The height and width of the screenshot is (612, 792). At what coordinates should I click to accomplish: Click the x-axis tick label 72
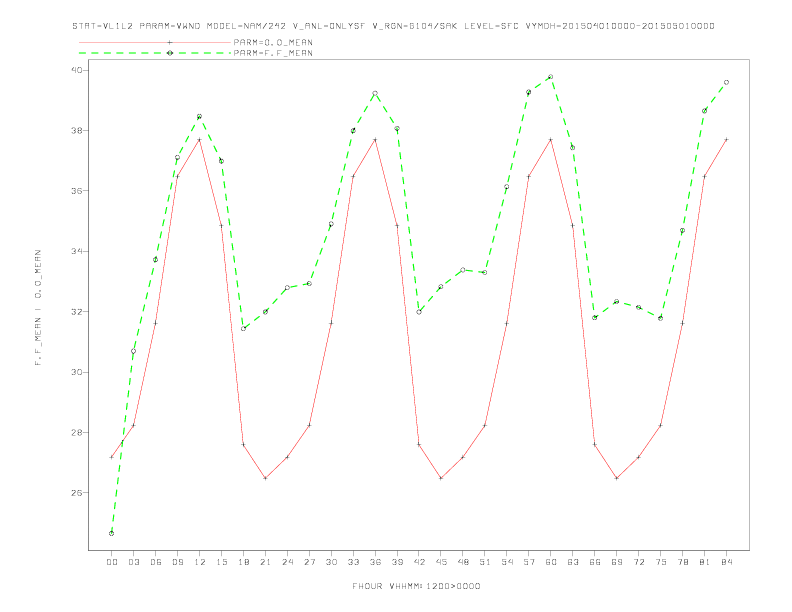click(638, 562)
